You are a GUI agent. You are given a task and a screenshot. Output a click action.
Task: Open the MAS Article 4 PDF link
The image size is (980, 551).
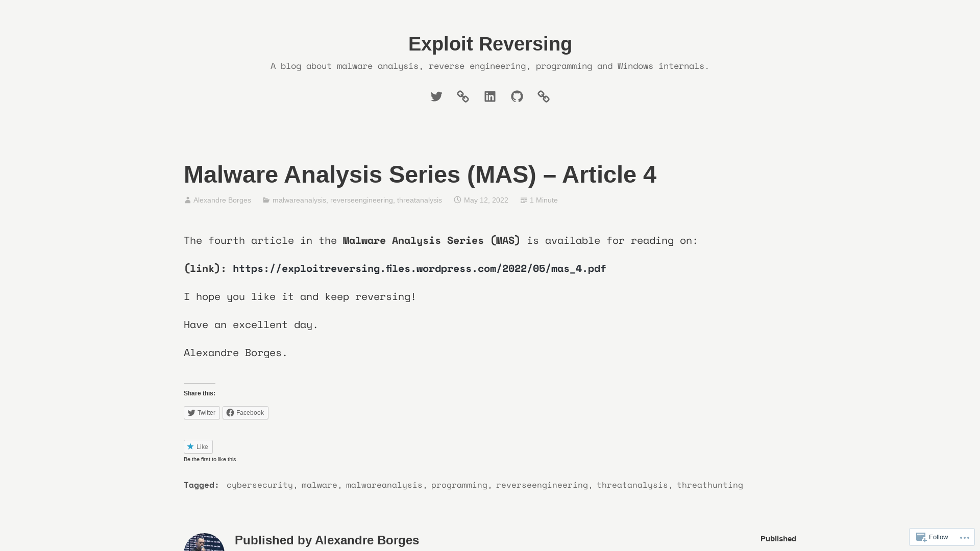(420, 268)
